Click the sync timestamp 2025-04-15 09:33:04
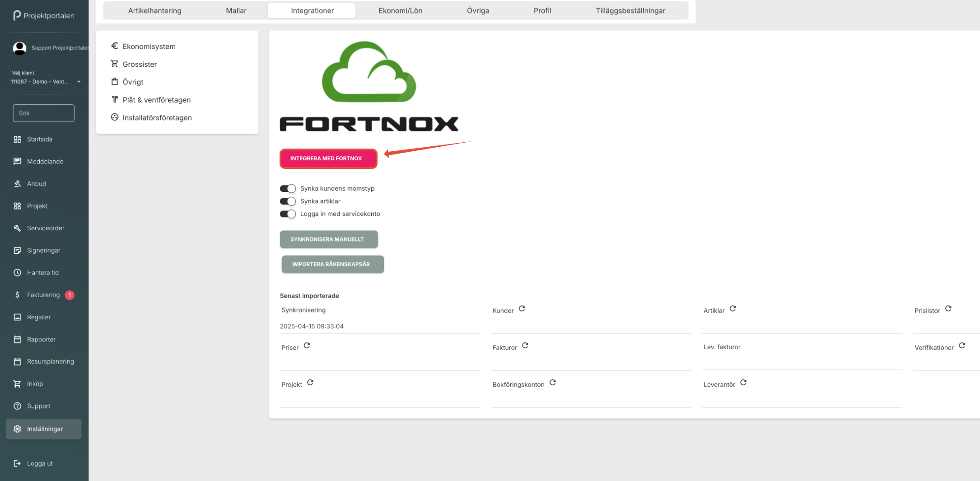The width and height of the screenshot is (980, 481). tap(312, 326)
